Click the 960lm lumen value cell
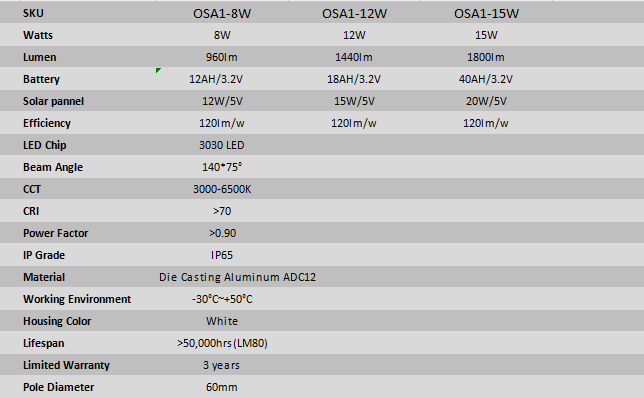The image size is (644, 398). 222,57
